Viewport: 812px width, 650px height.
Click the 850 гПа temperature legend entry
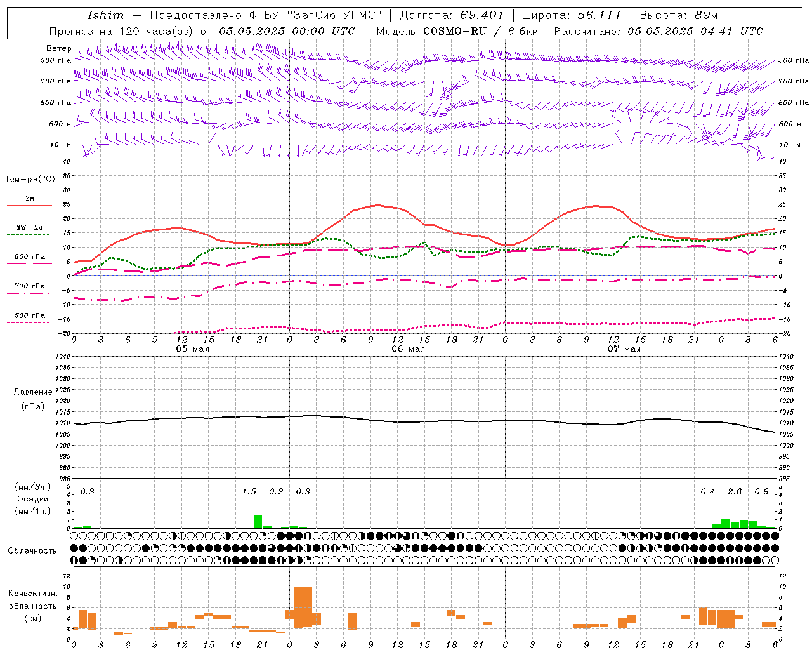(30, 257)
